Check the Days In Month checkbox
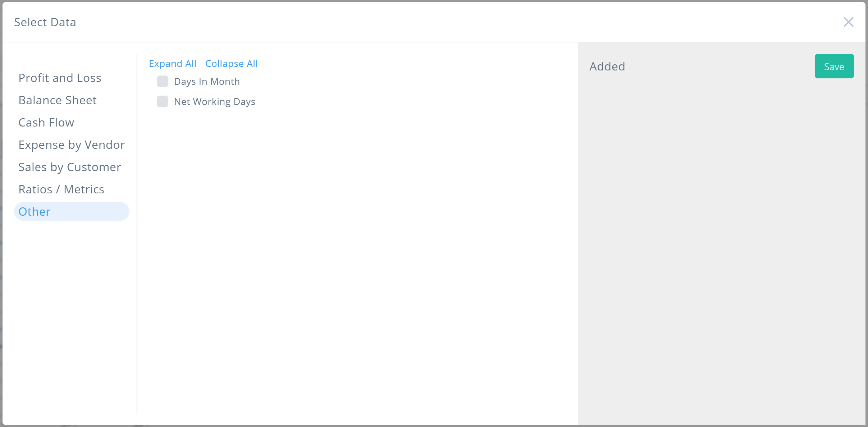 (163, 82)
